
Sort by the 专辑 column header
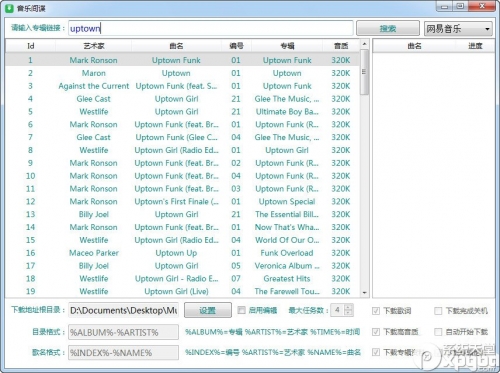287,46
